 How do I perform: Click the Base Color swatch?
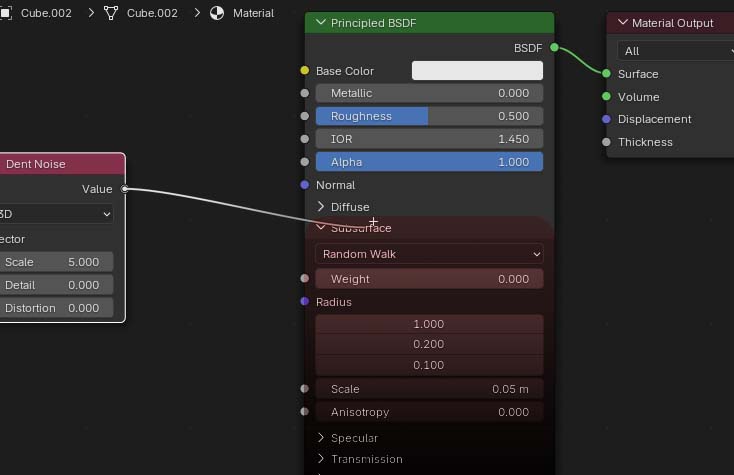click(477, 71)
